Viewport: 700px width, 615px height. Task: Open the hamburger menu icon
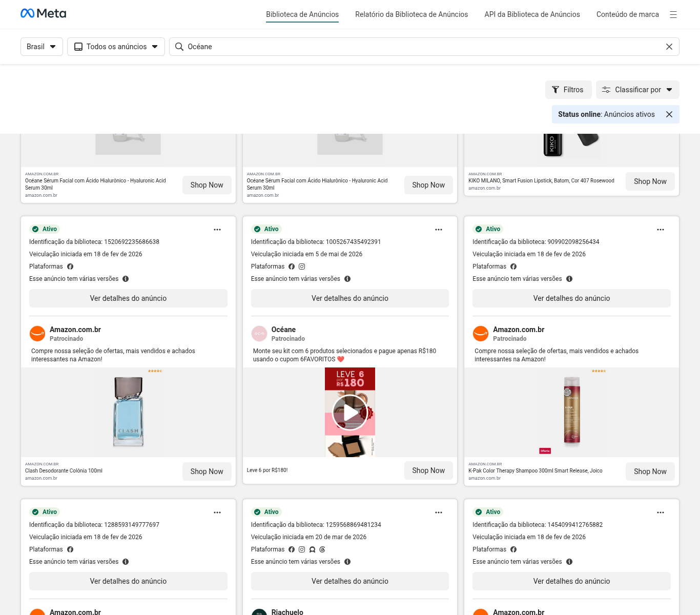673,14
